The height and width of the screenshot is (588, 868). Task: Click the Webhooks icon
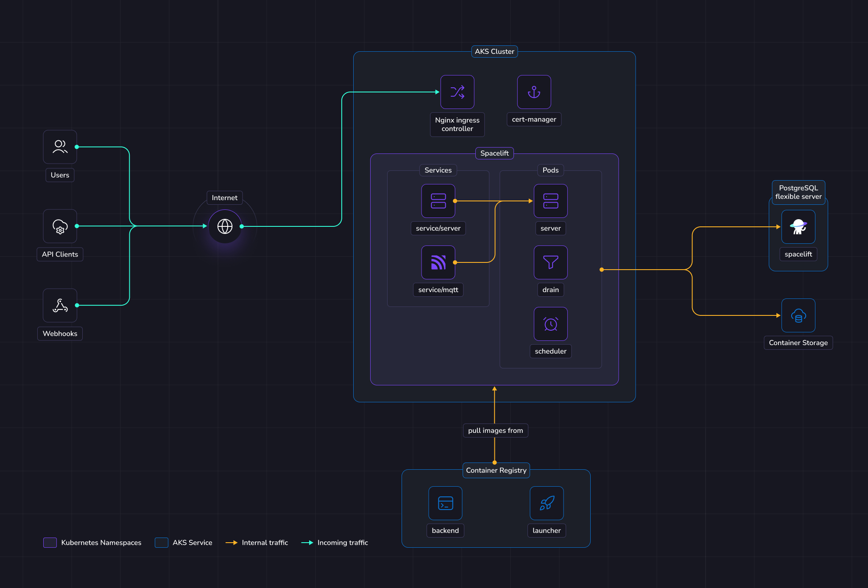pos(60,305)
